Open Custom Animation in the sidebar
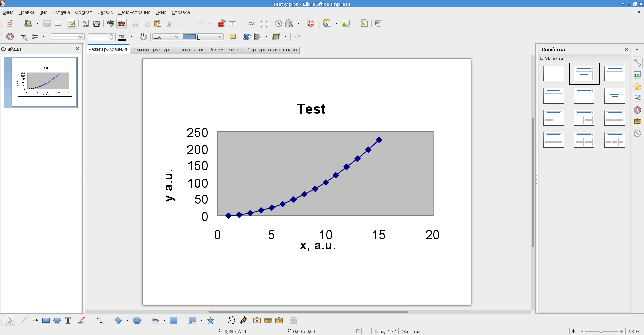 point(637,86)
